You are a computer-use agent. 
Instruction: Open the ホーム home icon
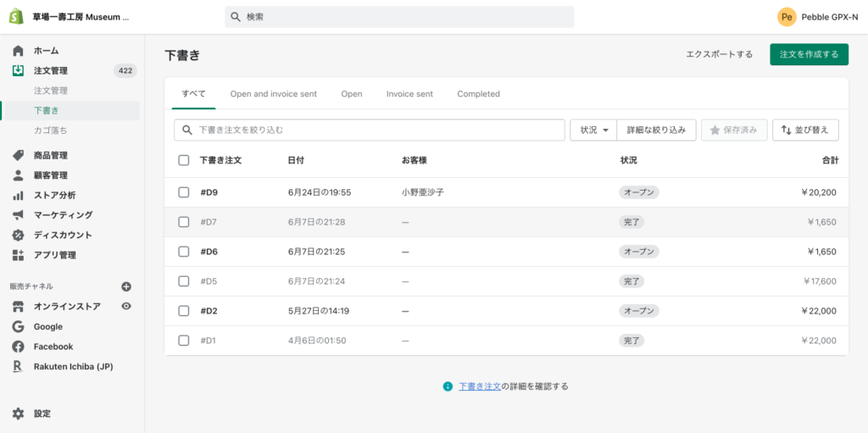click(x=18, y=51)
